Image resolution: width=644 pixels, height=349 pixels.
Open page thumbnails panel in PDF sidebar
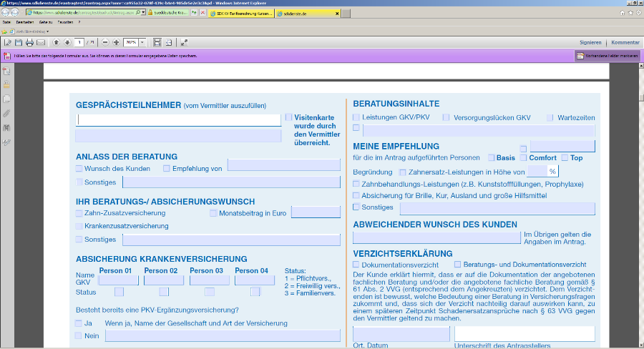(6, 71)
